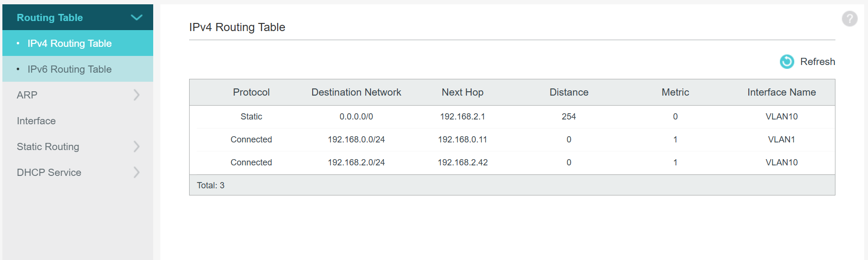Viewport: 868px width, 260px height.
Task: Expand the ARP menu arrow
Action: [x=136, y=95]
